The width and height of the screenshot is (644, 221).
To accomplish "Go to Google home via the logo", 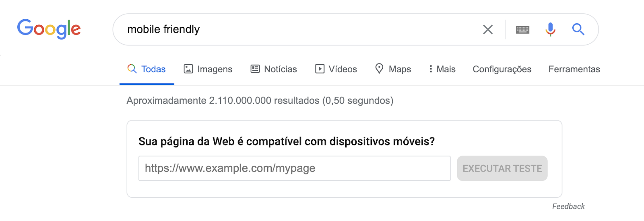I will [49, 29].
